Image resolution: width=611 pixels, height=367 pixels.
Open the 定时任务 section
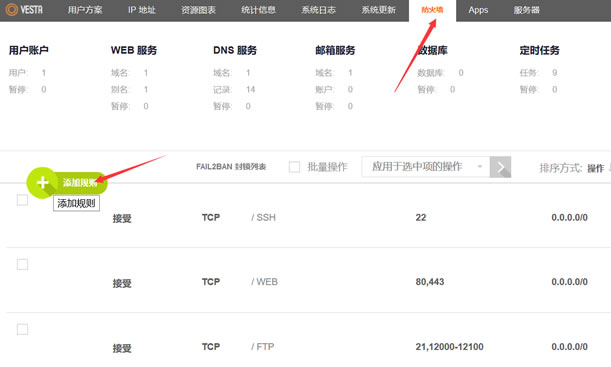[539, 50]
